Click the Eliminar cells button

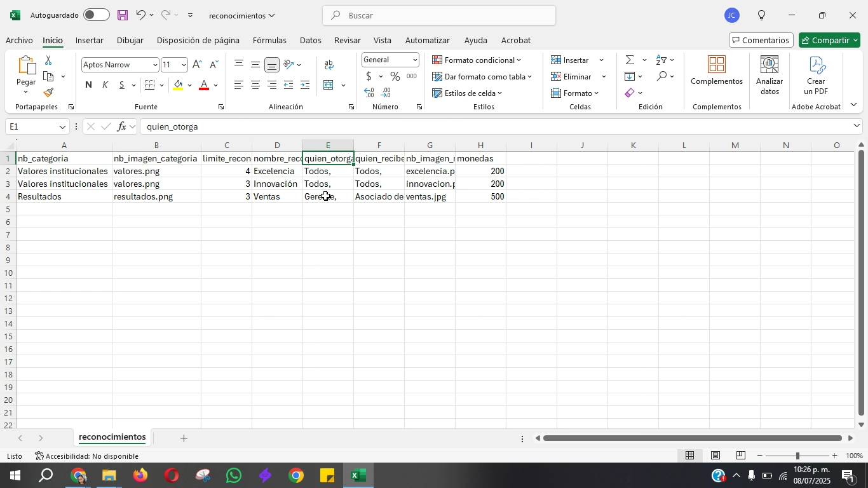coord(571,76)
